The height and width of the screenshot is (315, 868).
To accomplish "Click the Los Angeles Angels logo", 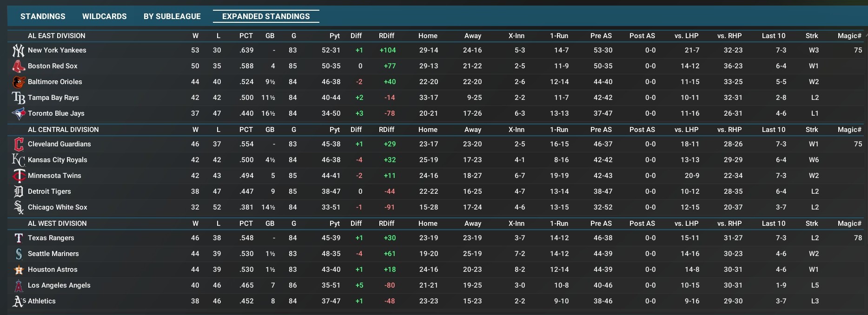I will tap(18, 285).
